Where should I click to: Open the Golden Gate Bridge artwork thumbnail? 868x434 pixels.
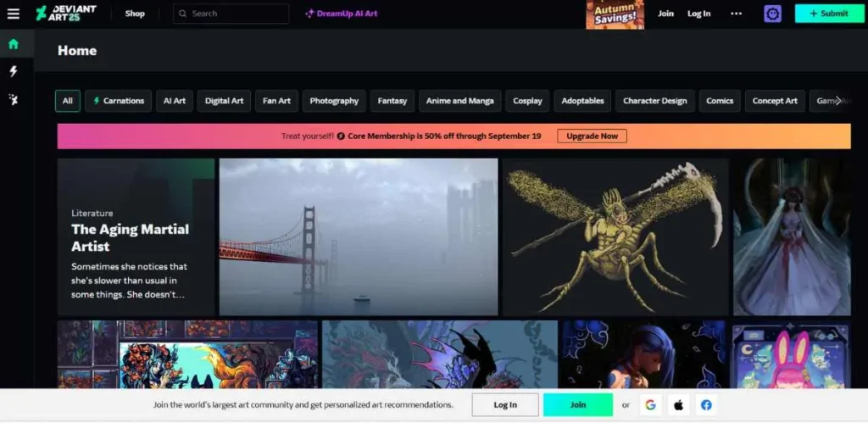(x=358, y=236)
